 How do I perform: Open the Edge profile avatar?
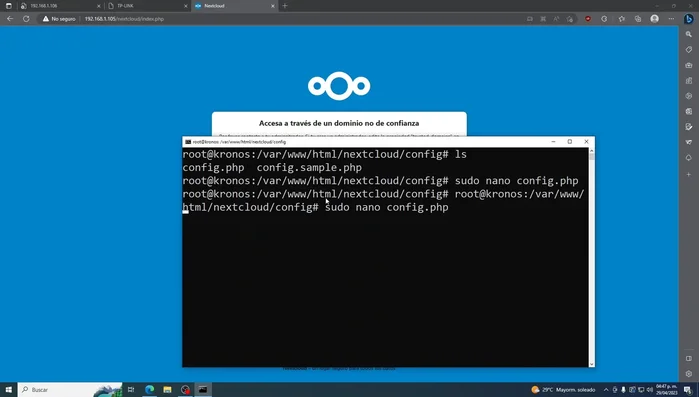[654, 19]
